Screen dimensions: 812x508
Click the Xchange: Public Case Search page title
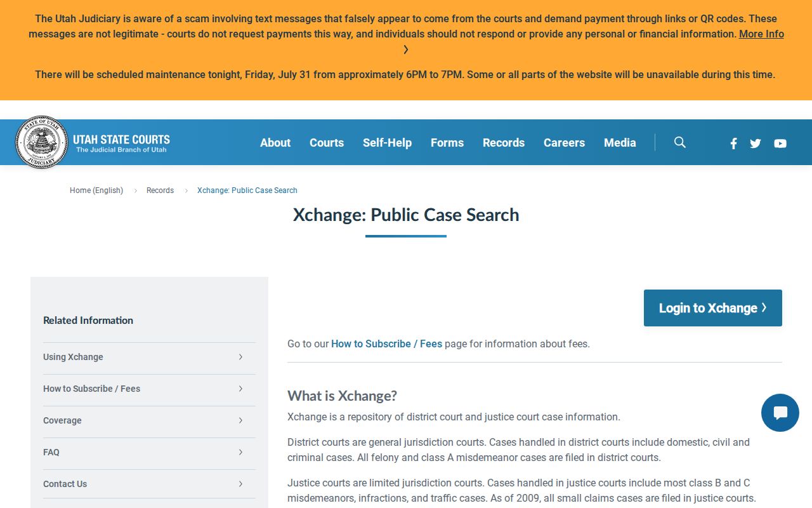point(406,215)
